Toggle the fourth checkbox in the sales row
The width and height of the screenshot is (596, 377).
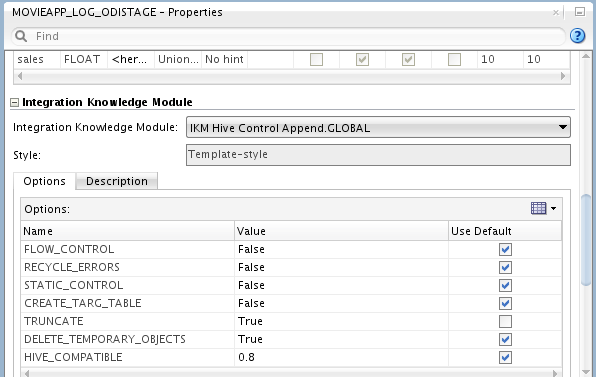(x=454, y=60)
